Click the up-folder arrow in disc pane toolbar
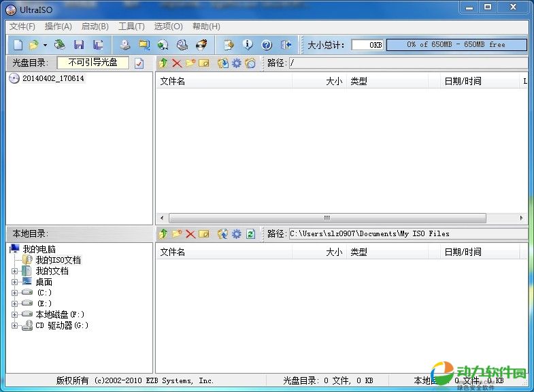This screenshot has height=392, width=534. coord(163,63)
